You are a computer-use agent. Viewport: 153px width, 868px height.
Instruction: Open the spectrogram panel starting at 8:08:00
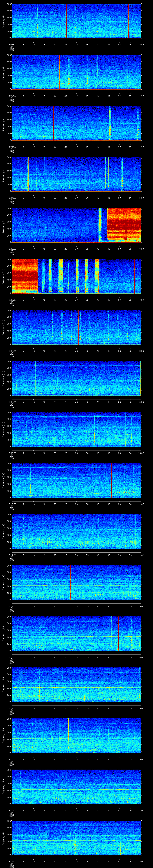click(x=77, y=378)
